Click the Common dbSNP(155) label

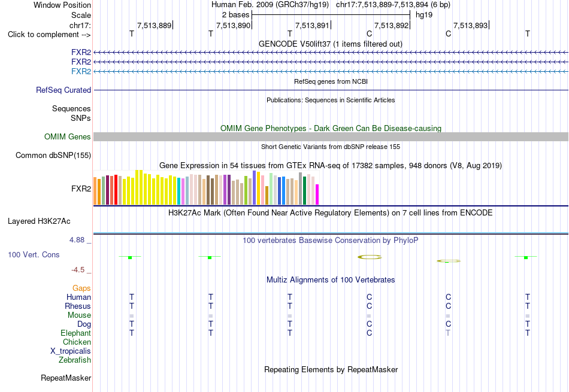tap(53, 155)
